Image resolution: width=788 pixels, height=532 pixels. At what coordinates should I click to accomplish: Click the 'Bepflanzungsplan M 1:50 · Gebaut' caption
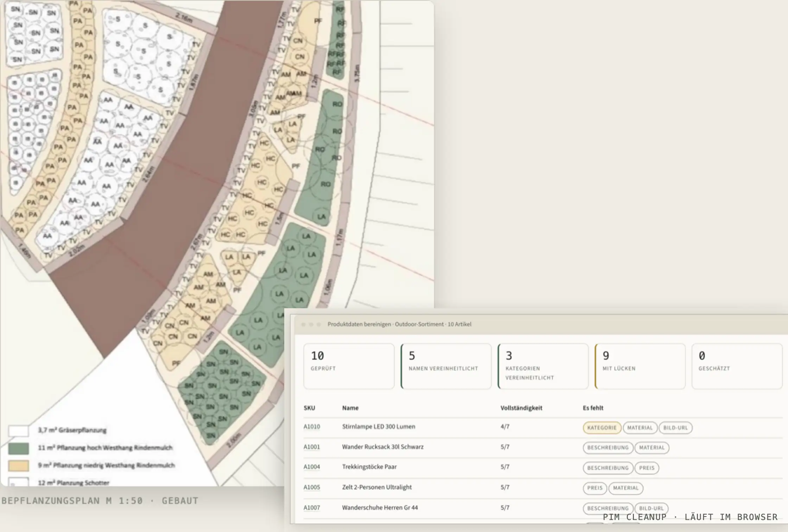pos(100,501)
